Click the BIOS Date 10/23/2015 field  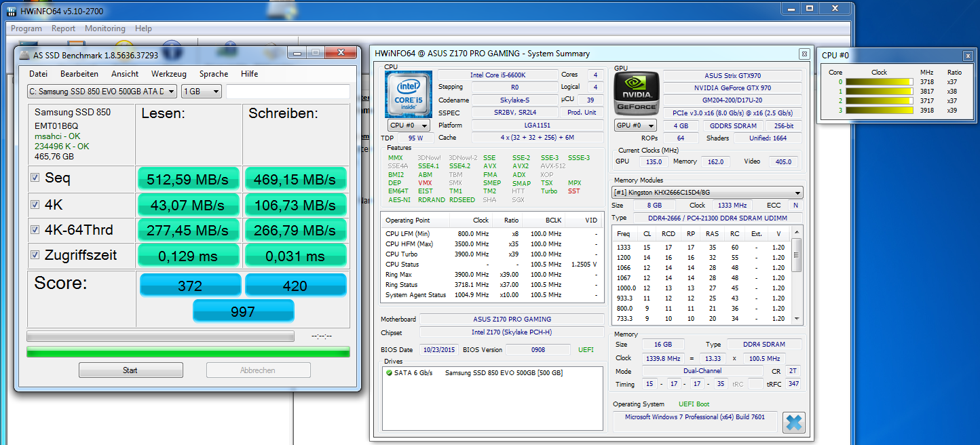[438, 349]
